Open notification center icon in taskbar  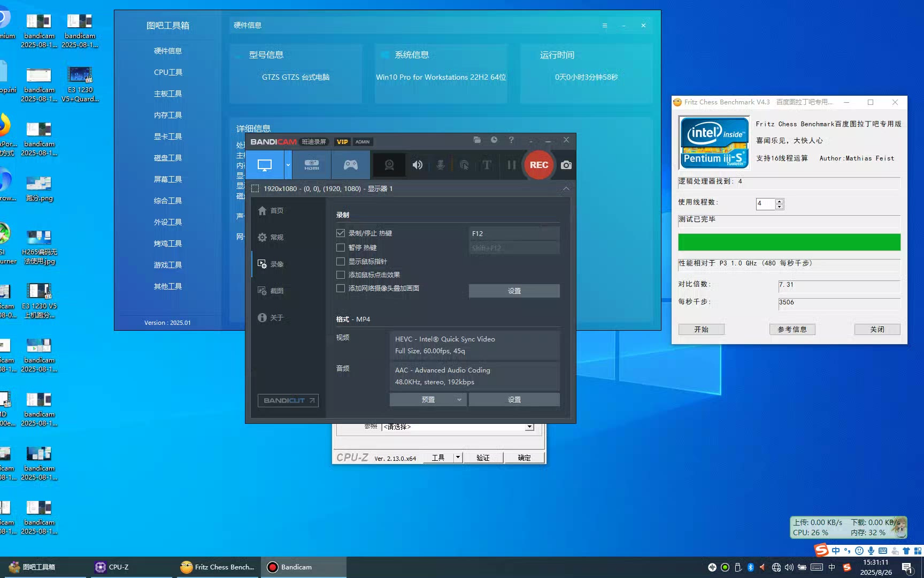[907, 568]
